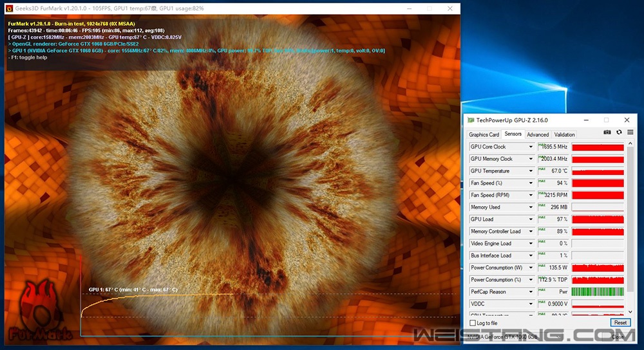The width and height of the screenshot is (644, 350).
Task: Open the GPU Core Clock sensor dropdown
Action: (531, 147)
